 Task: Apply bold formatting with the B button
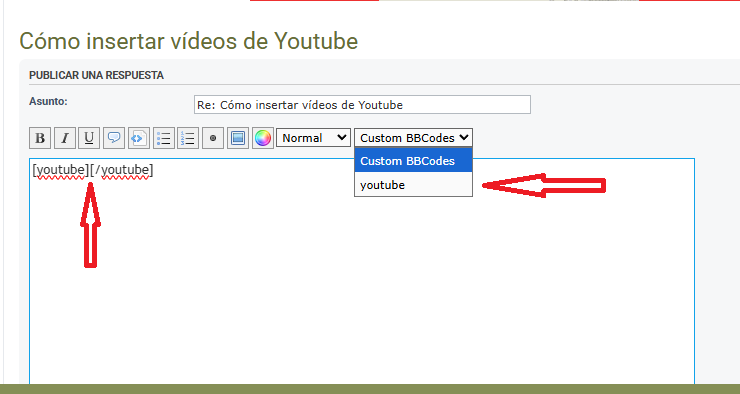(x=40, y=138)
